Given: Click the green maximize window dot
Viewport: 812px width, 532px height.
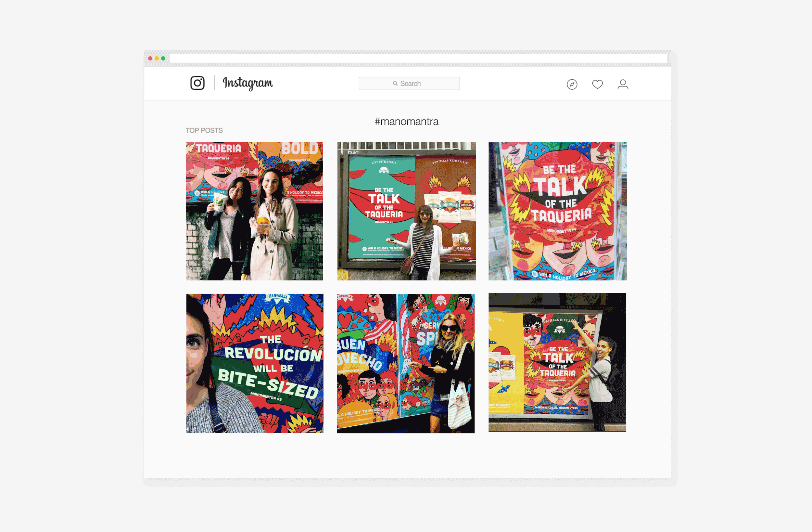Looking at the screenshot, I should pos(163,58).
